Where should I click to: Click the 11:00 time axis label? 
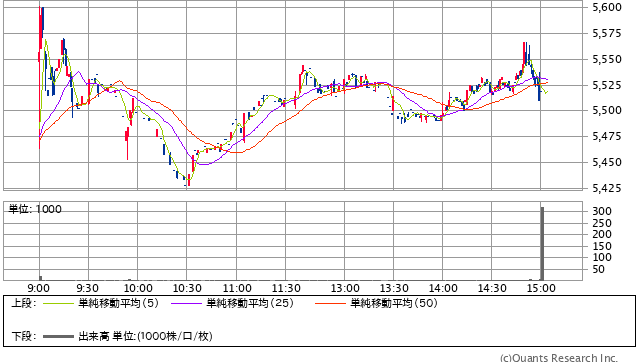(x=237, y=288)
